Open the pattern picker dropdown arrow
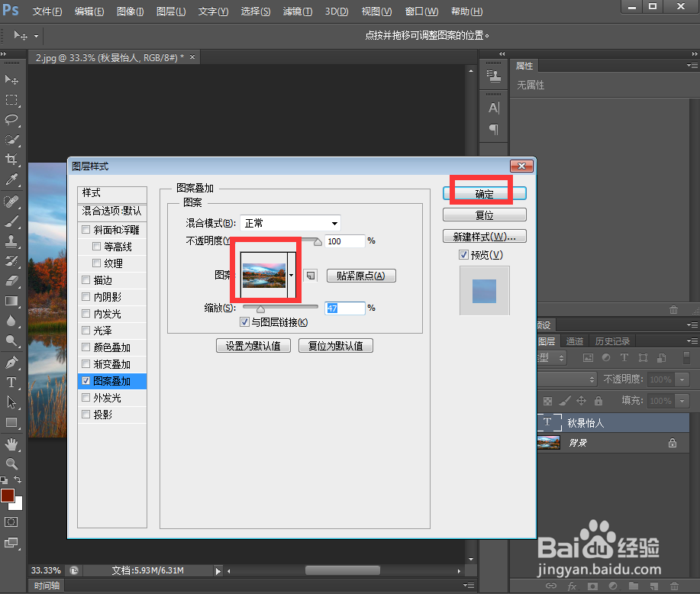This screenshot has height=594, width=700. (x=290, y=276)
